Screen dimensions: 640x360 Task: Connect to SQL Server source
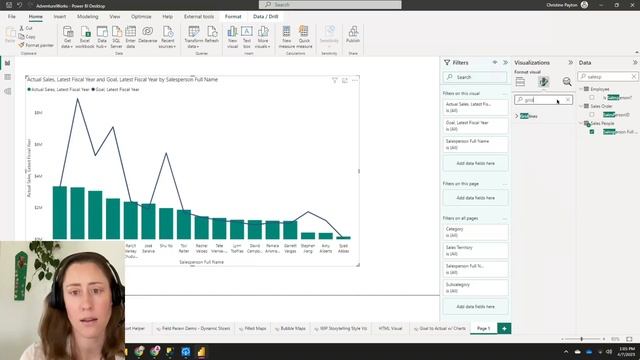click(x=116, y=37)
